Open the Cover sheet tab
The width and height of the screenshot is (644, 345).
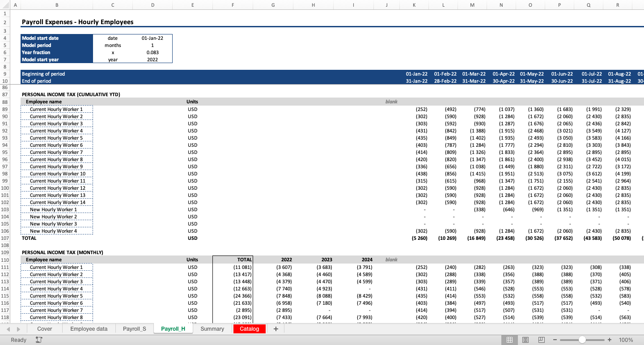pyautogui.click(x=44, y=329)
